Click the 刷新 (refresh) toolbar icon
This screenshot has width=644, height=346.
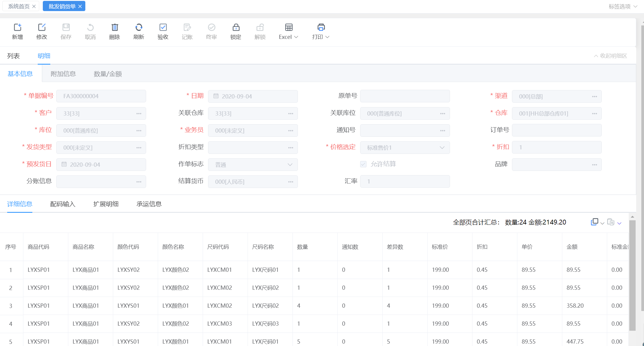pyautogui.click(x=139, y=27)
